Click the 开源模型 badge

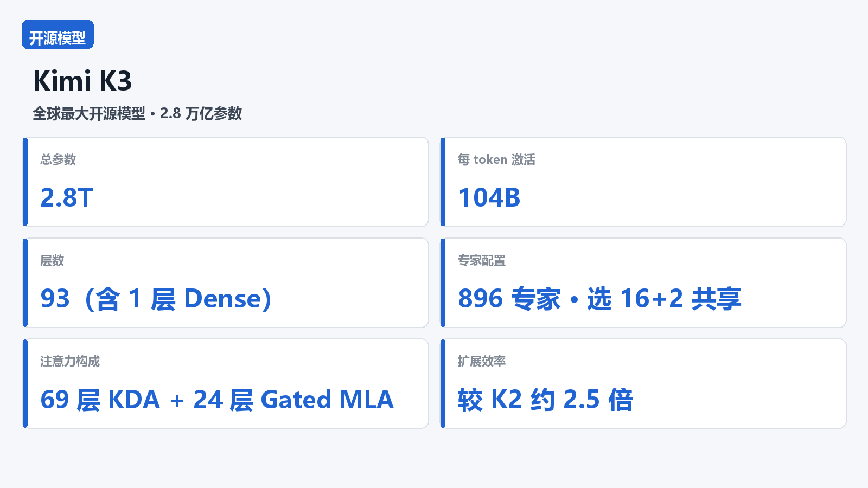(x=58, y=35)
